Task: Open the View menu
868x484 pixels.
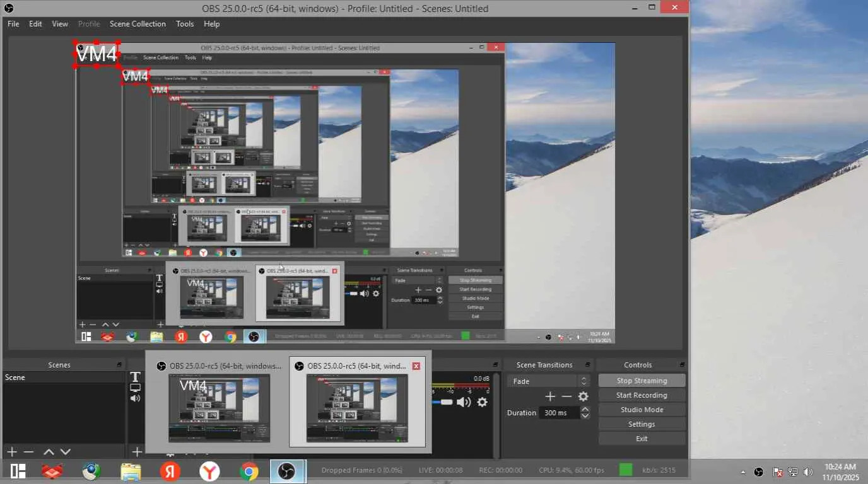Action: coord(60,24)
